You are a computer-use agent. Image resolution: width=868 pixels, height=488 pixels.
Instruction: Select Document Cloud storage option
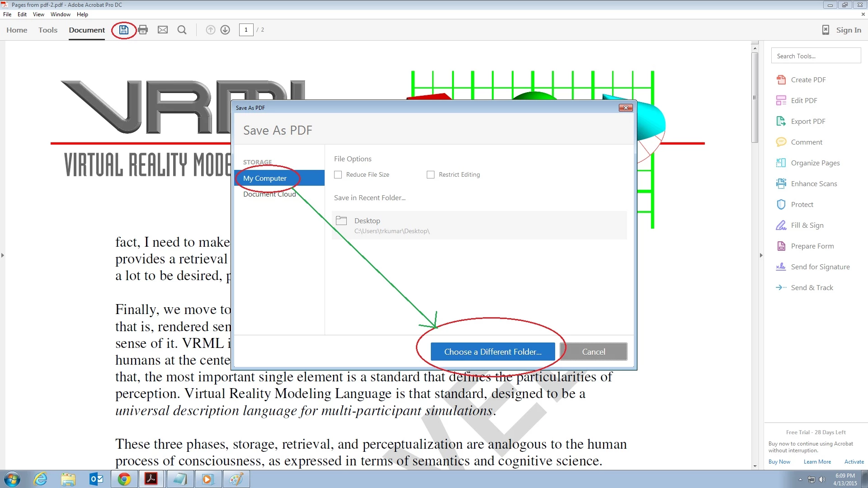pos(269,194)
